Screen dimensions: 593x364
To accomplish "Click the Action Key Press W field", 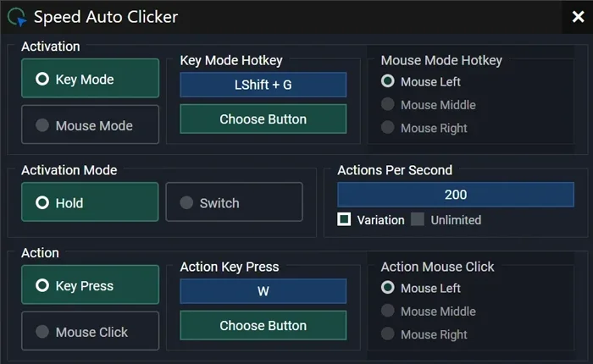I will 263,291.
